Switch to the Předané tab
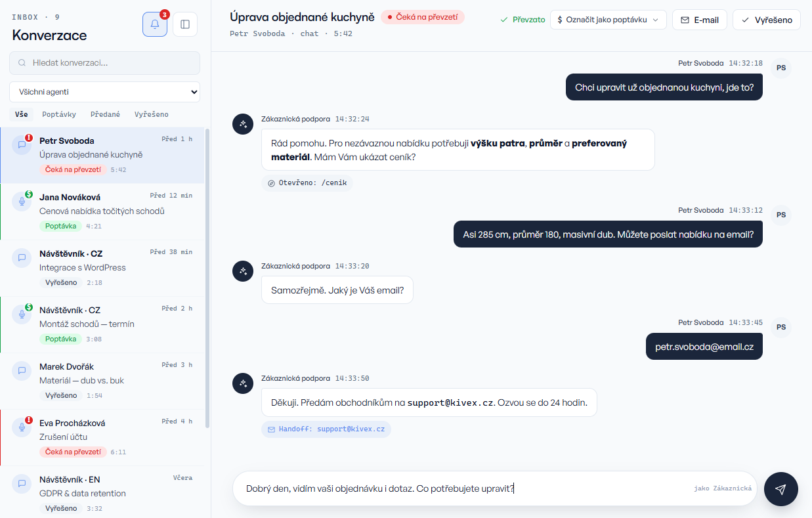Screen dimensions: 812x518 click(x=105, y=114)
